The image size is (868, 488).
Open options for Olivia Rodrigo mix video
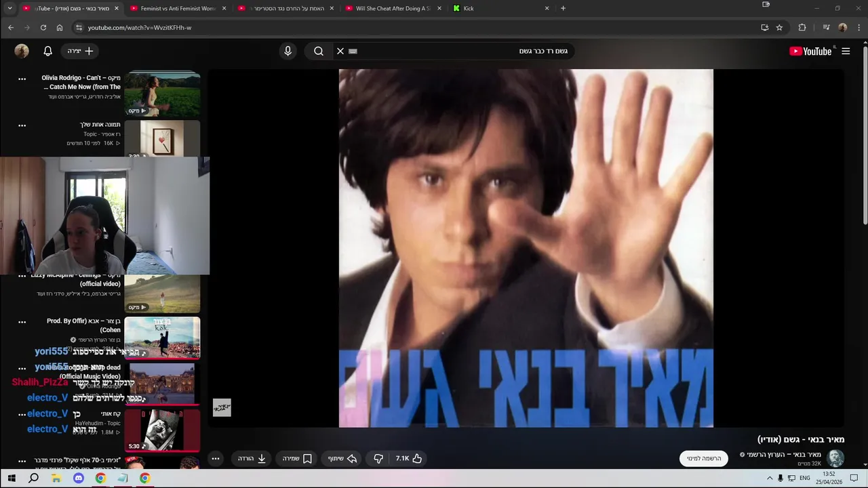22,79
